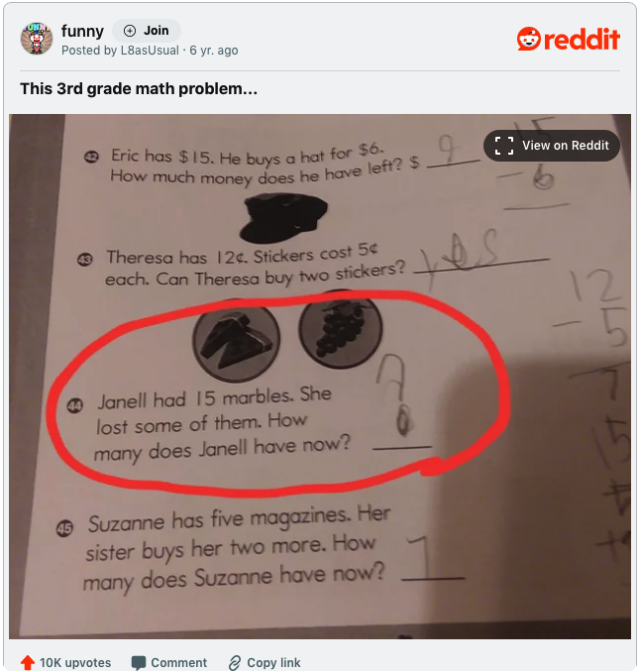The height and width of the screenshot is (672, 640).
Task: Click the 'Posted by' text line
Action: pos(150,51)
